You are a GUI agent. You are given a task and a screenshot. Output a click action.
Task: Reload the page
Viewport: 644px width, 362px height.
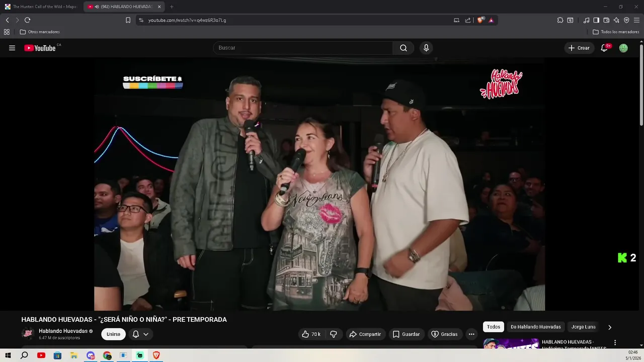(x=27, y=20)
